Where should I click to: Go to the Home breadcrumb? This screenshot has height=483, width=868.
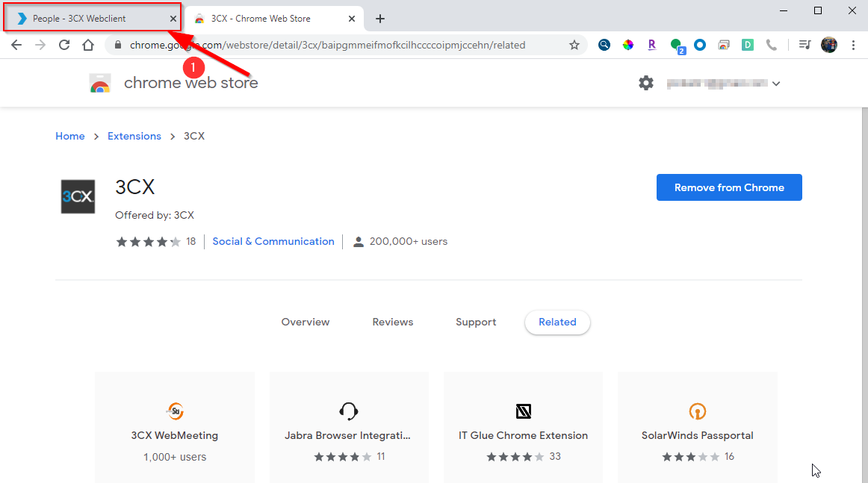coord(70,136)
